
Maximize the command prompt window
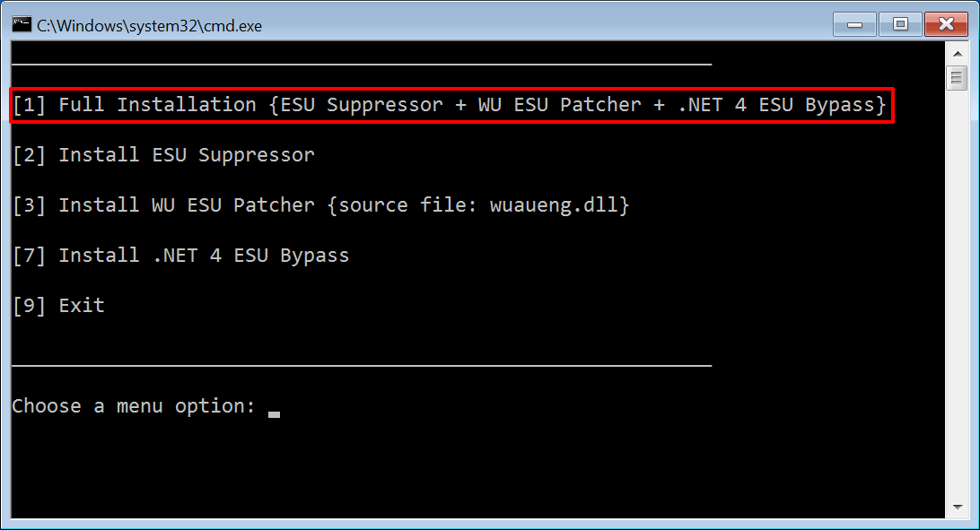pos(900,24)
